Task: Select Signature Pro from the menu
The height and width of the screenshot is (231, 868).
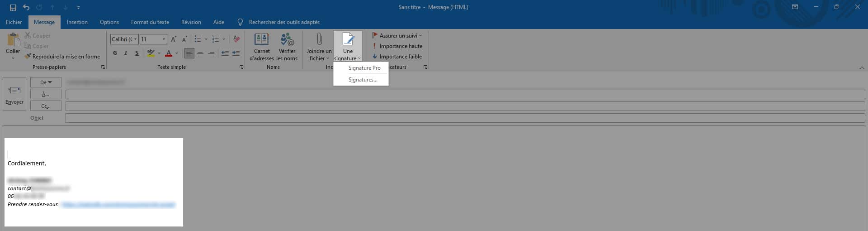Action: (364, 68)
